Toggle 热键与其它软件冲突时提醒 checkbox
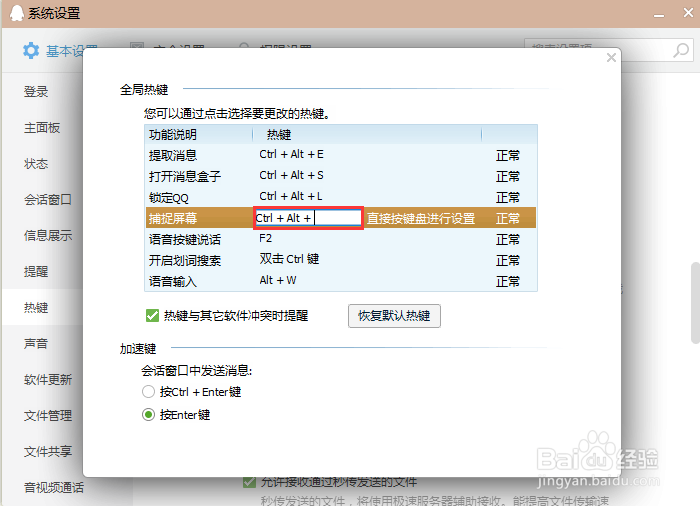Viewport: 700px width, 506px height. click(152, 316)
